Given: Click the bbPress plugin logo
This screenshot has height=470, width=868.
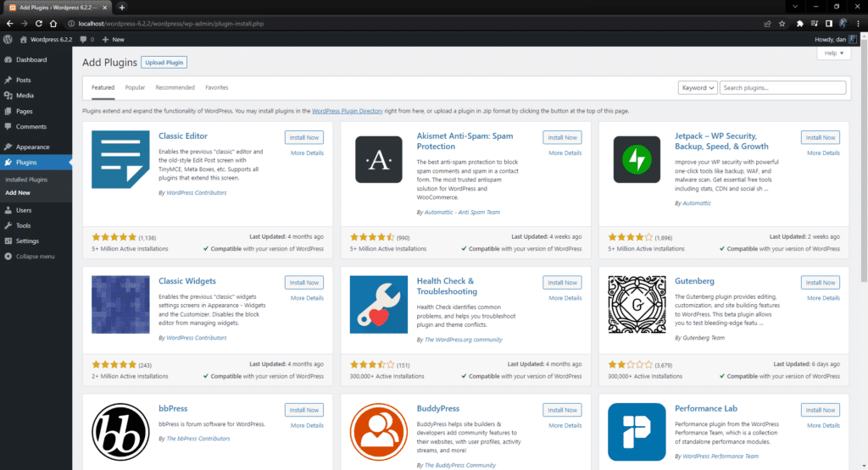Looking at the screenshot, I should 120,432.
